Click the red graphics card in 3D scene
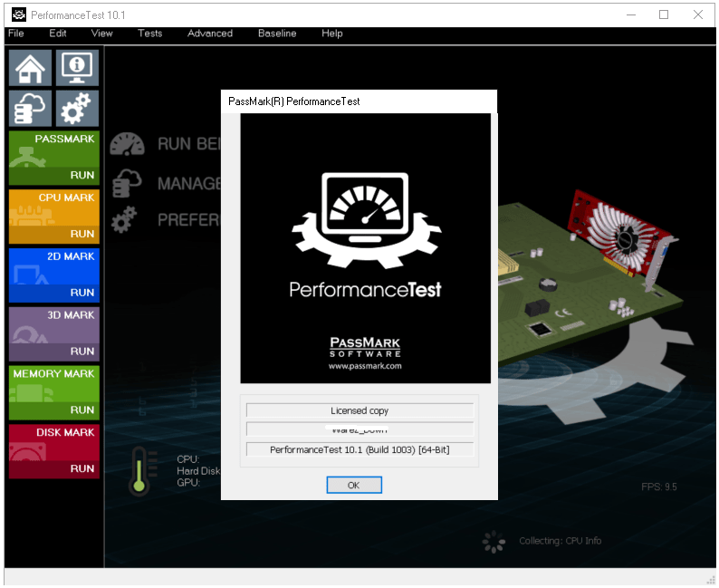The image size is (719, 588). 622,239
